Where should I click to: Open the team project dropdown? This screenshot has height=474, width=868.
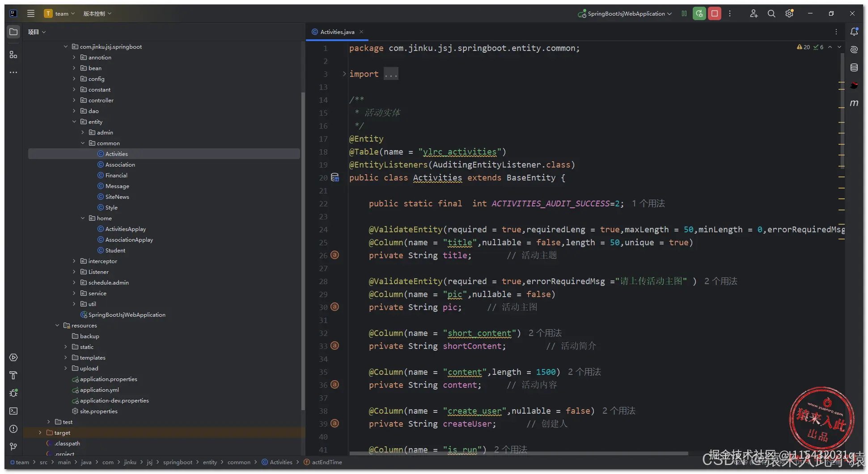59,13
